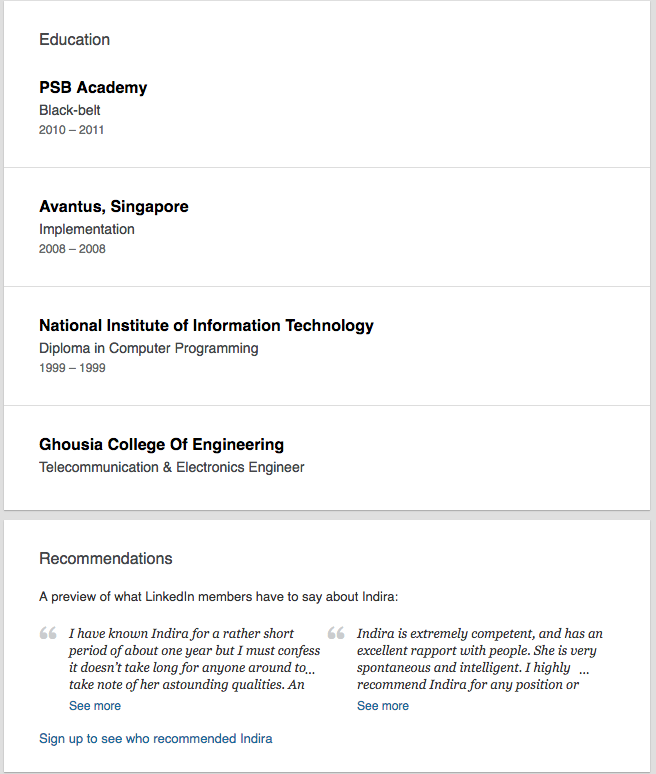The image size is (656, 774).
Task: Open National Institute of Information Technology entry
Action: pos(206,326)
